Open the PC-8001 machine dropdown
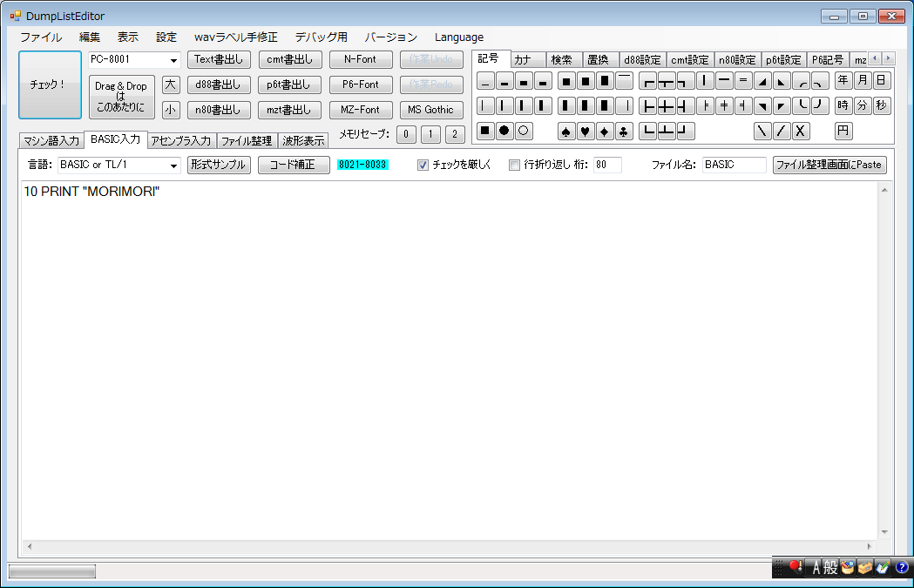Screen dimensions: 914x588 coord(173,60)
